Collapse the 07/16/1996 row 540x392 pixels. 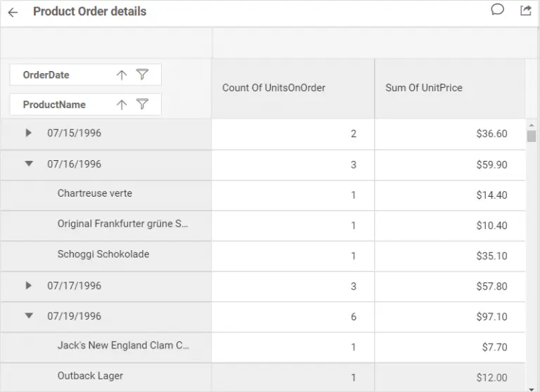click(29, 164)
